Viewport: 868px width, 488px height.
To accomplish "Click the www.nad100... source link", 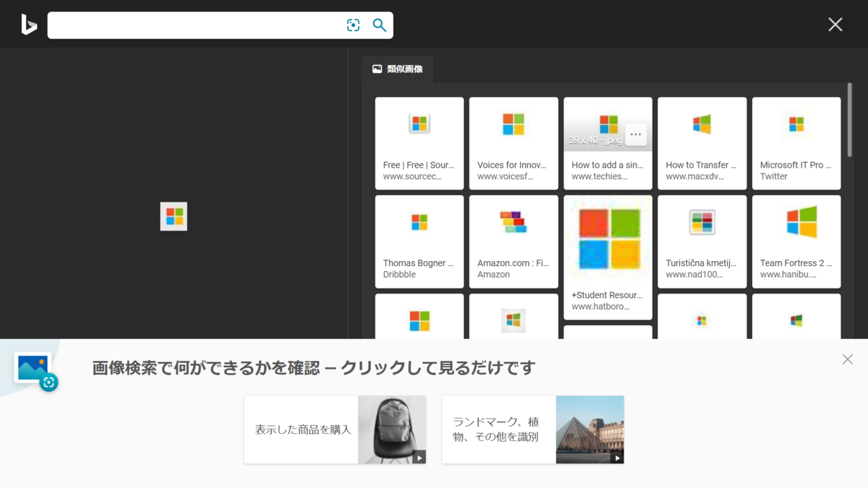I will point(694,275).
